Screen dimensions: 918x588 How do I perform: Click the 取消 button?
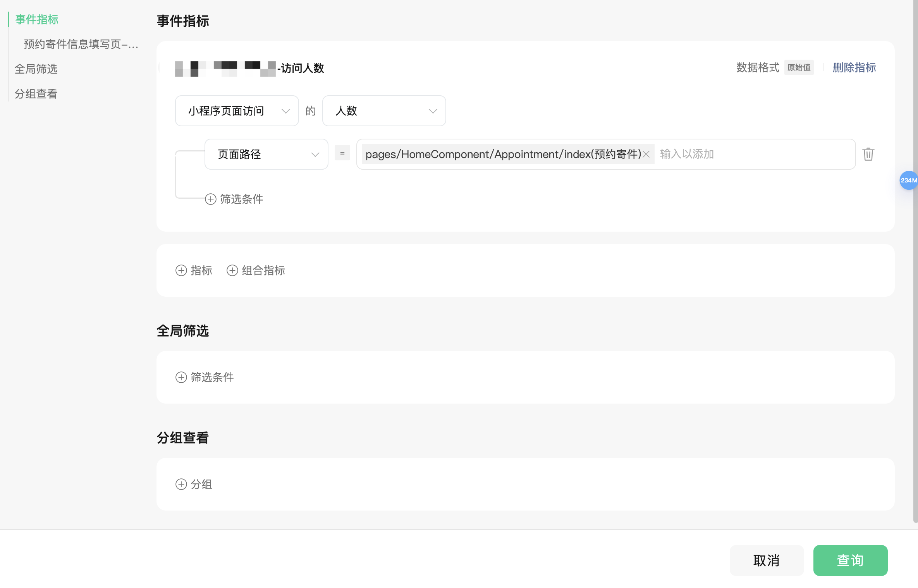coord(766,560)
